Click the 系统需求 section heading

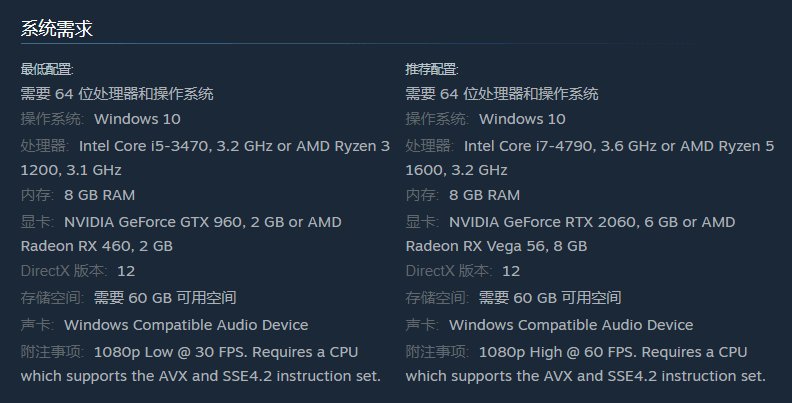(57, 29)
